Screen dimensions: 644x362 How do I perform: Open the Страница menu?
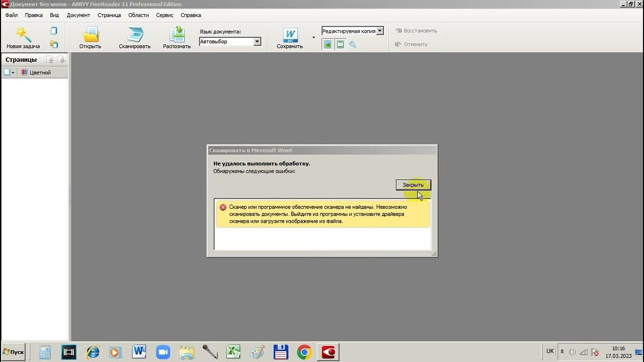tap(109, 15)
